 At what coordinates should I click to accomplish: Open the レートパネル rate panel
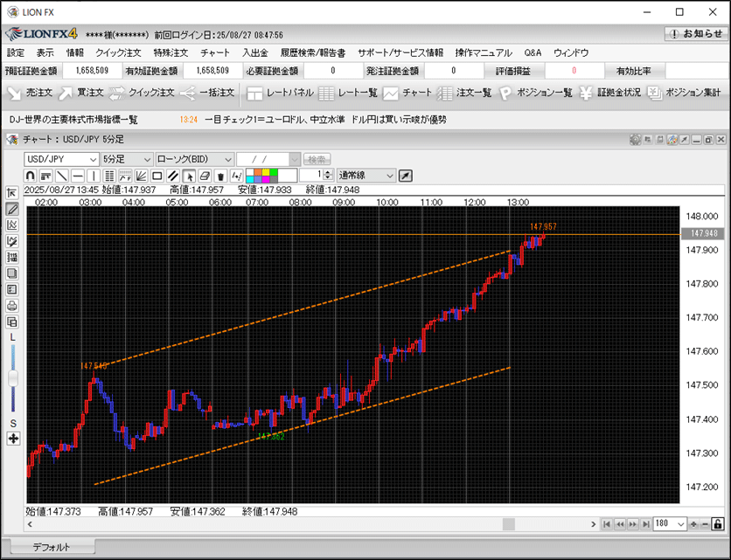tap(280, 93)
